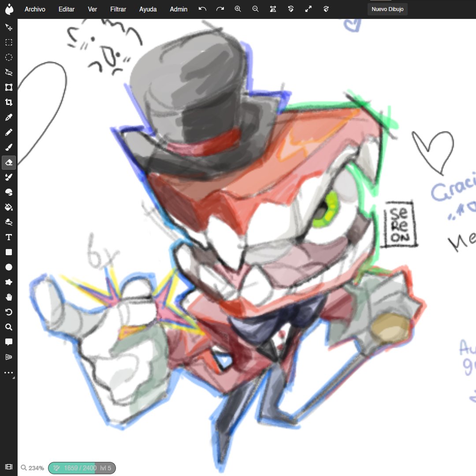476x476 pixels.
Task: Select the paint mixer brush tool
Action: [9, 177]
